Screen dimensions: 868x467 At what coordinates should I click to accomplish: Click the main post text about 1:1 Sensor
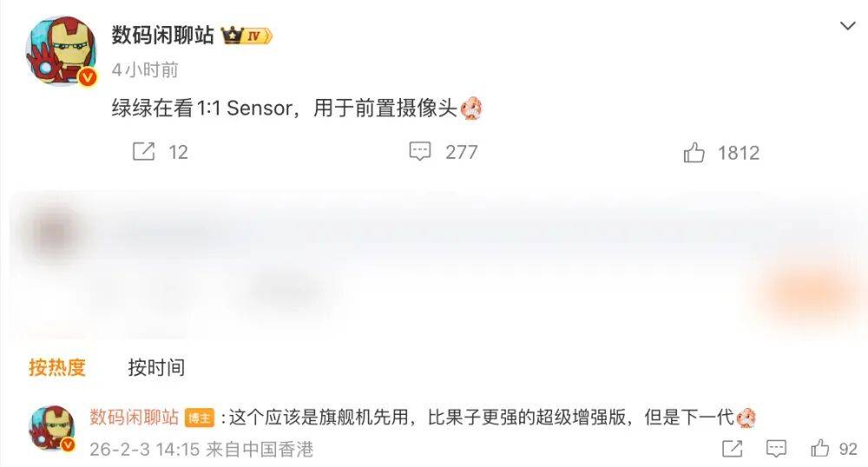pyautogui.click(x=285, y=108)
